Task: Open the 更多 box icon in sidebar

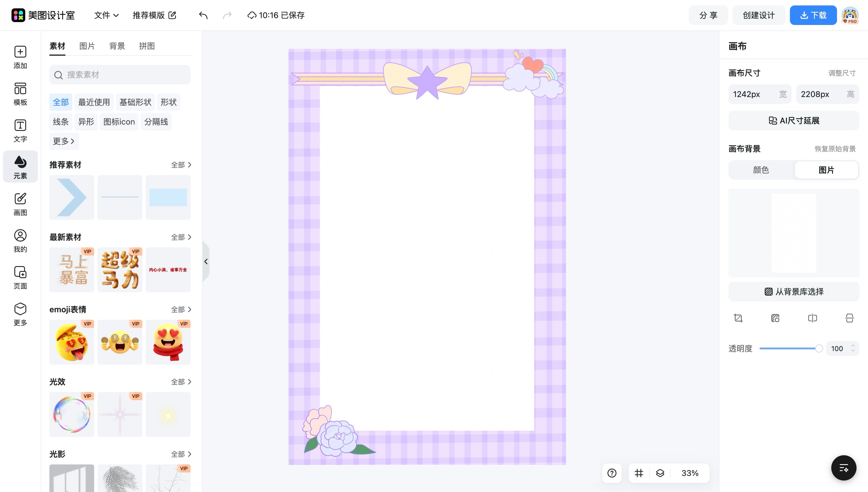Action: (x=20, y=314)
